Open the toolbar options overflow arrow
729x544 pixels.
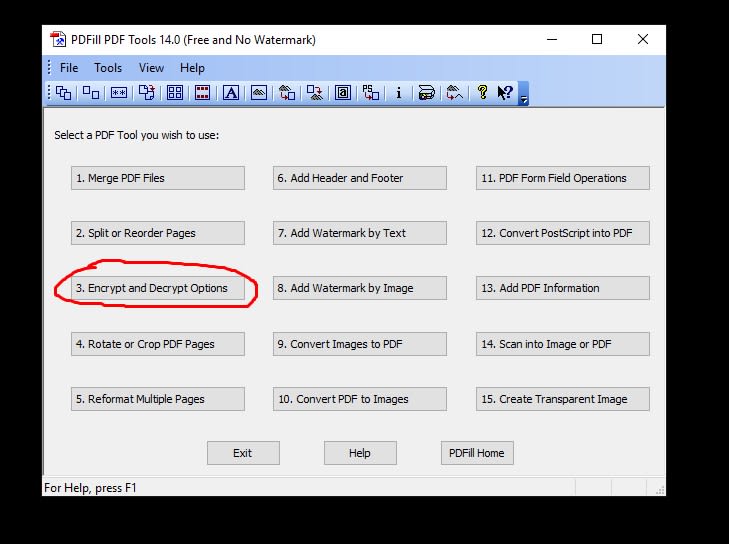click(x=524, y=93)
